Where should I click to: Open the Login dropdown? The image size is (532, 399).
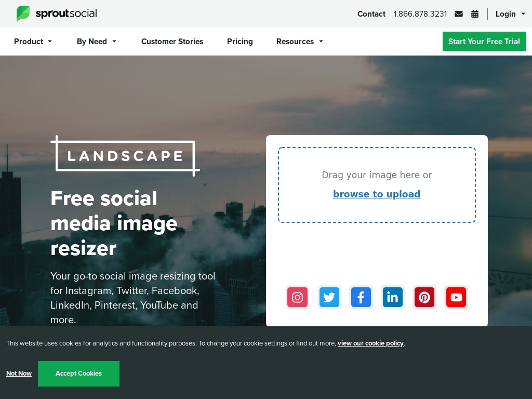point(510,14)
